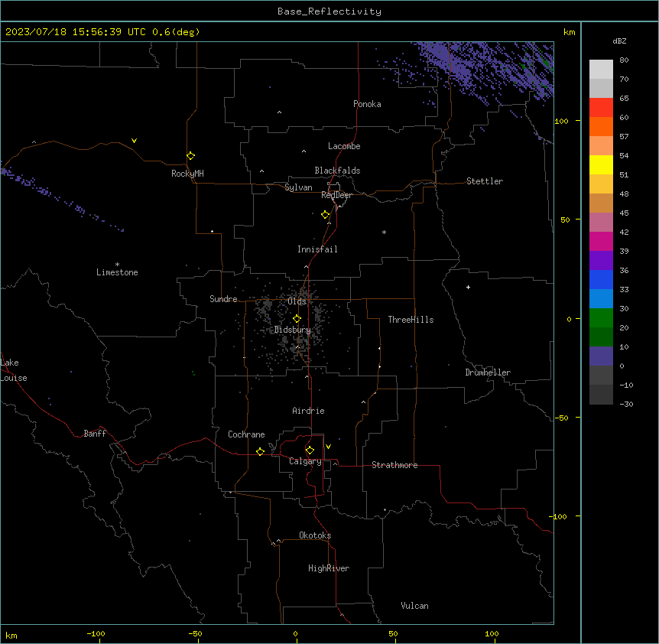The image size is (659, 644).
Task: Select the lightest grey swatch at legend top
Action: [601, 69]
